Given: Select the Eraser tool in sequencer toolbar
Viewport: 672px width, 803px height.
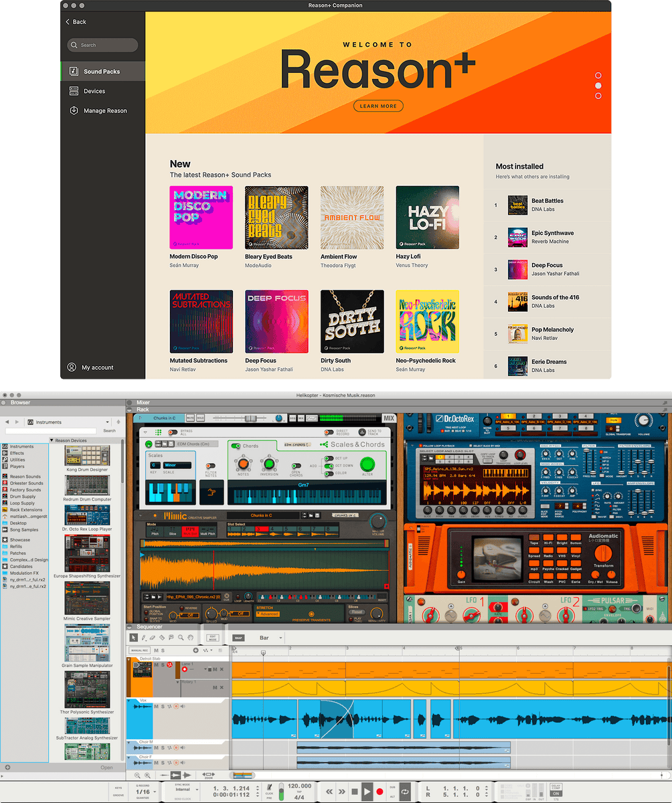Looking at the screenshot, I should pyautogui.click(x=153, y=637).
